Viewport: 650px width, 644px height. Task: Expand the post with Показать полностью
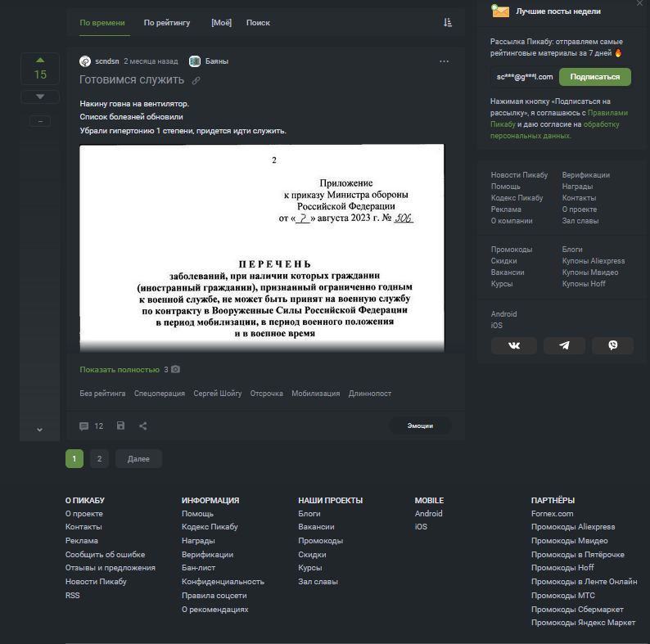coord(120,370)
